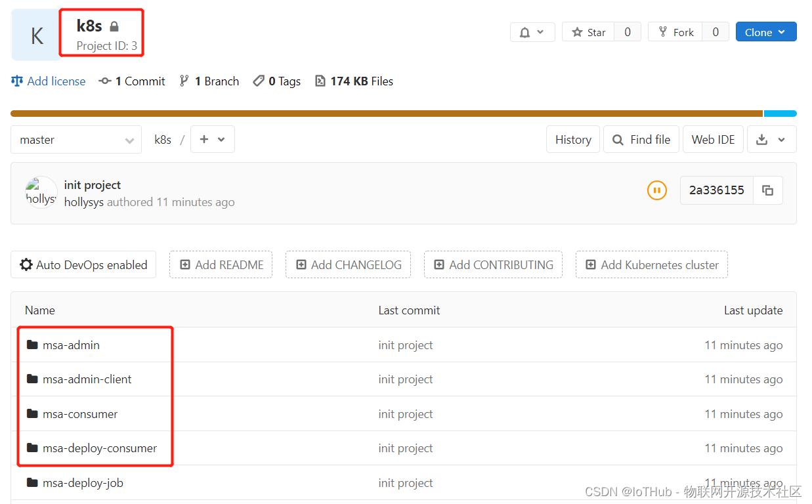Open the download source dropdown
Viewport: 812px width, 504px height.
(772, 140)
